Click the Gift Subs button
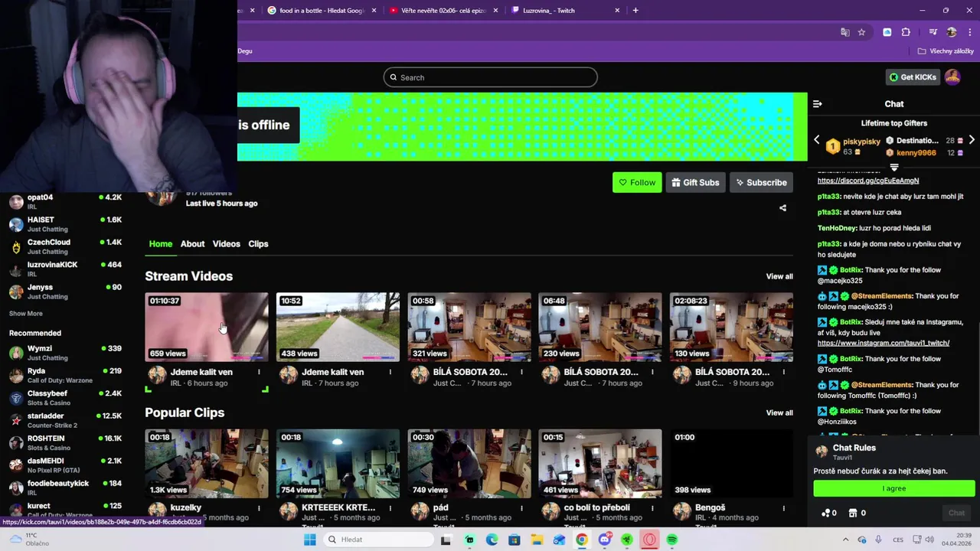 pos(696,182)
